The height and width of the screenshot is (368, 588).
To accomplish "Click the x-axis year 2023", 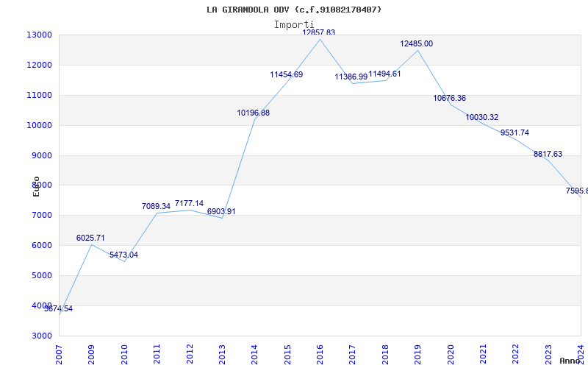I will point(548,354).
